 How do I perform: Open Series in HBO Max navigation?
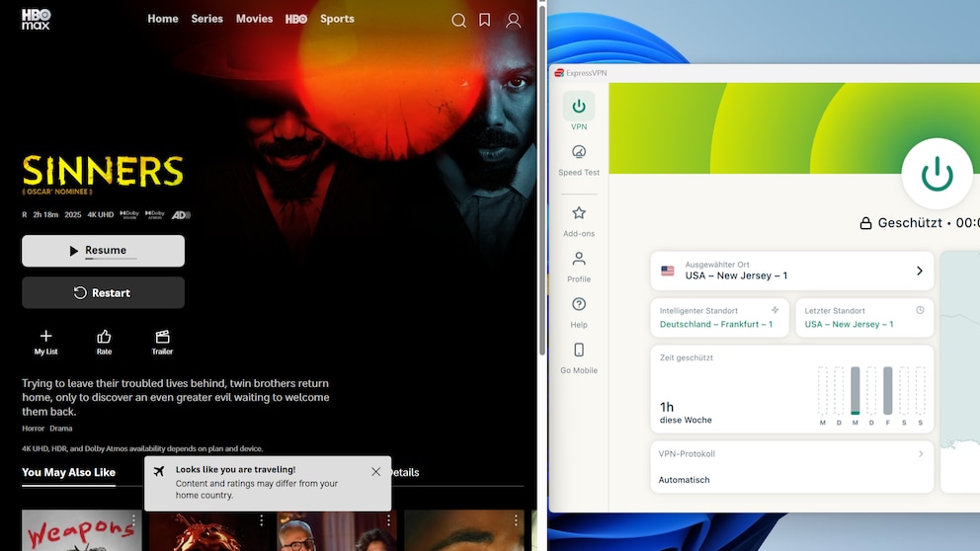click(206, 19)
